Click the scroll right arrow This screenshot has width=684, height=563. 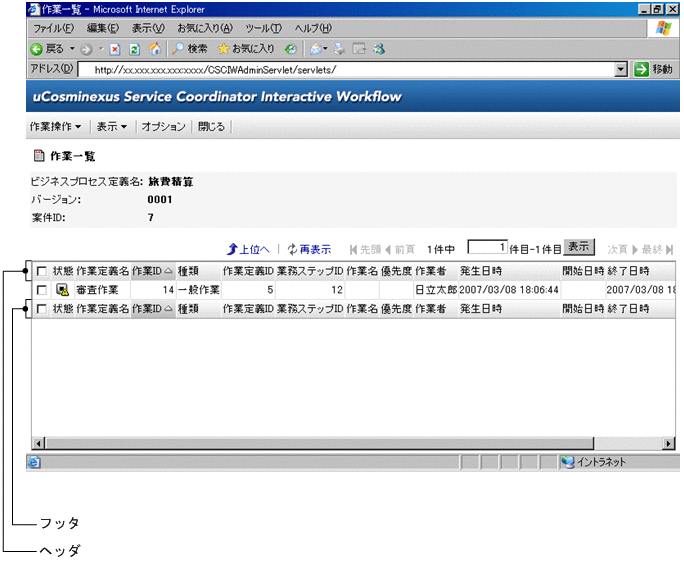668,444
